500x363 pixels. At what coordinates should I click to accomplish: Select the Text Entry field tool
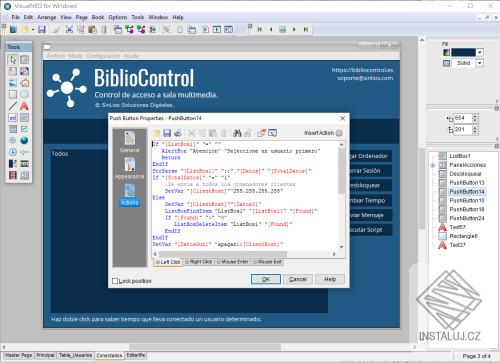point(13,118)
